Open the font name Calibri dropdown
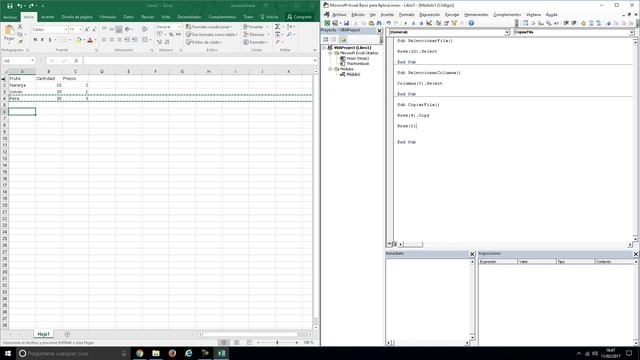640x360 pixels. point(65,29)
